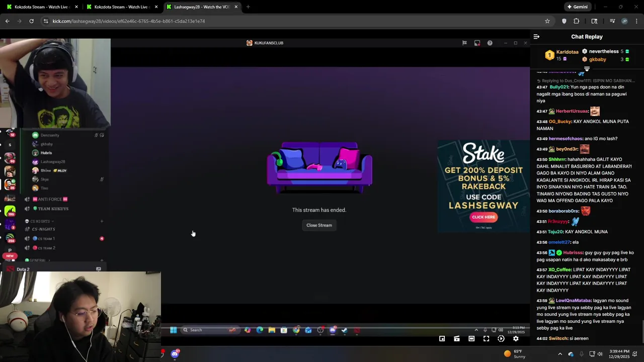Screen dimensions: 644x362
Task: Collapse the Chat Replay panel icon
Action: 536,37
